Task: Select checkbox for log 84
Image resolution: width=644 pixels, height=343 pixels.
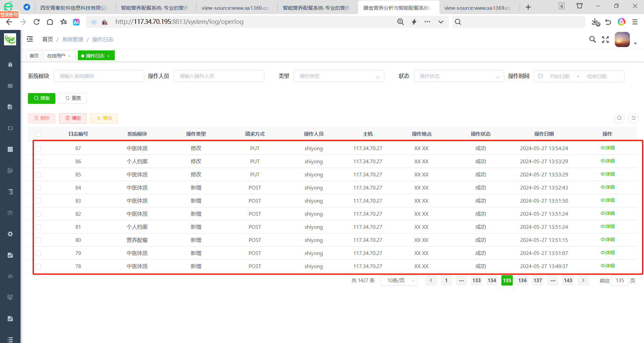Action: click(x=38, y=188)
